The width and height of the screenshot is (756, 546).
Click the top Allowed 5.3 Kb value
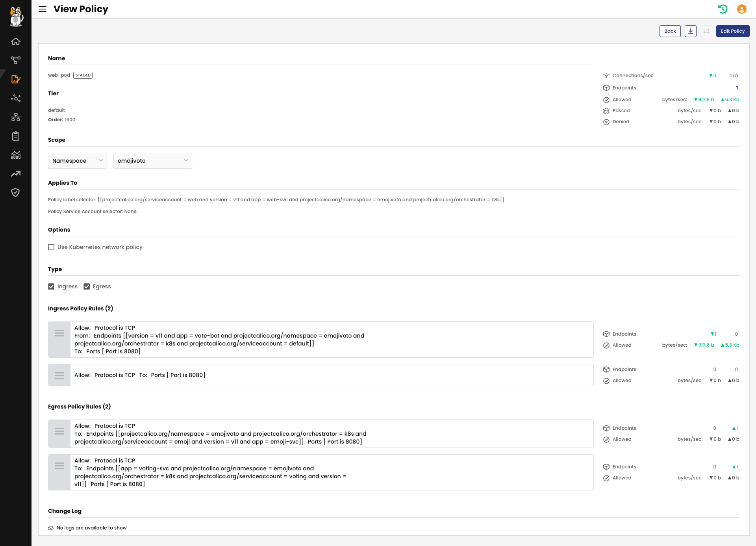coord(730,100)
